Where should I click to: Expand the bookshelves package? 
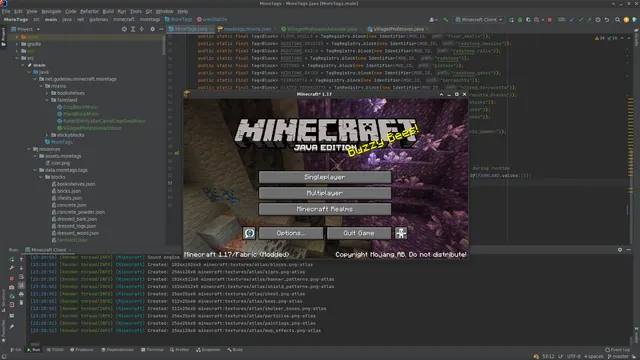pyautogui.click(x=47, y=93)
